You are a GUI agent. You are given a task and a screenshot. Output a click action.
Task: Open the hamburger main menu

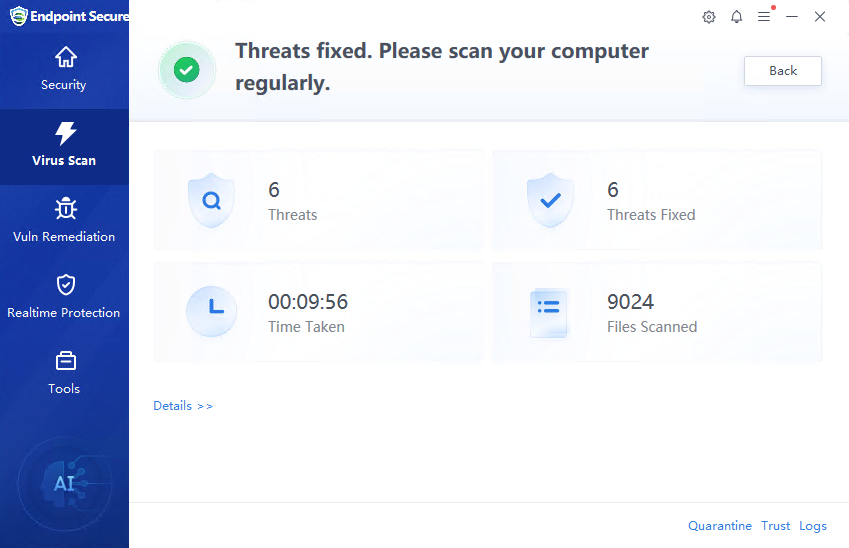pos(764,17)
